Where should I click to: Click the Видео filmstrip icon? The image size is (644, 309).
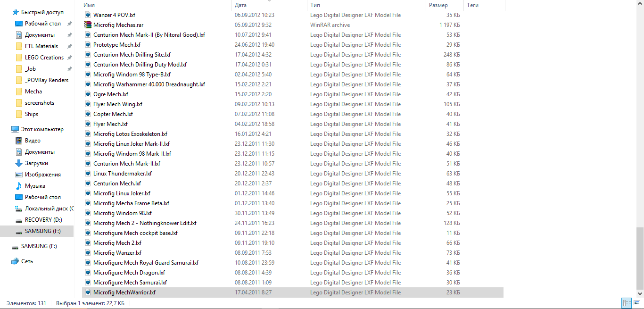[x=19, y=141]
